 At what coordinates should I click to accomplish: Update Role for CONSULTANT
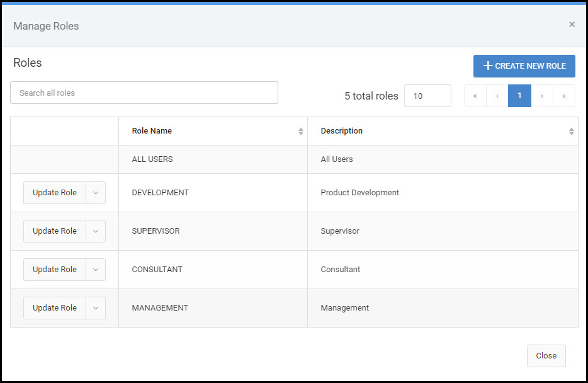[55, 270]
